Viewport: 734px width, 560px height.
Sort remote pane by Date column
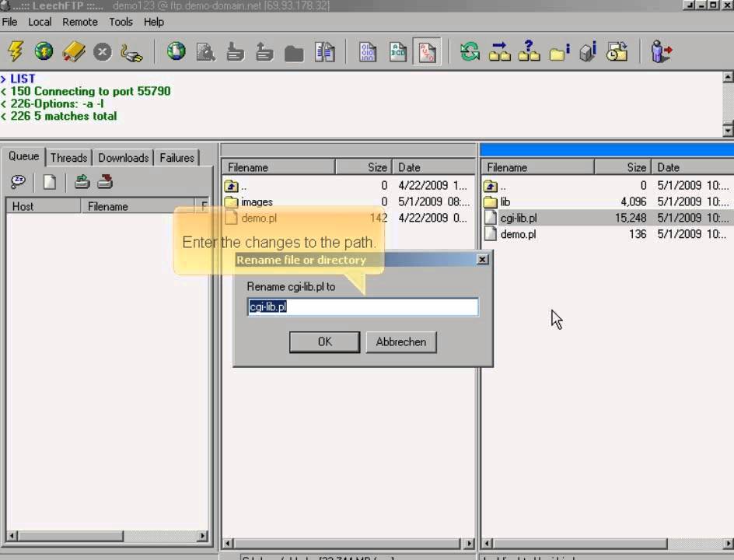[693, 167]
